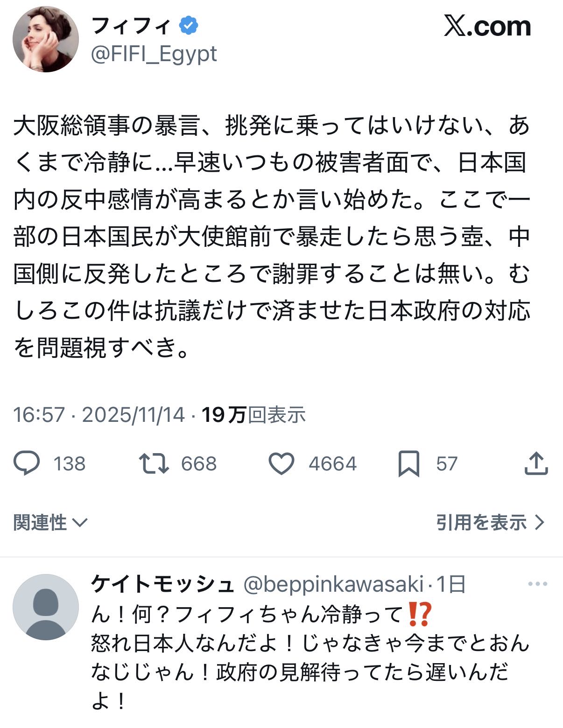Like the post with heart icon

281,463
